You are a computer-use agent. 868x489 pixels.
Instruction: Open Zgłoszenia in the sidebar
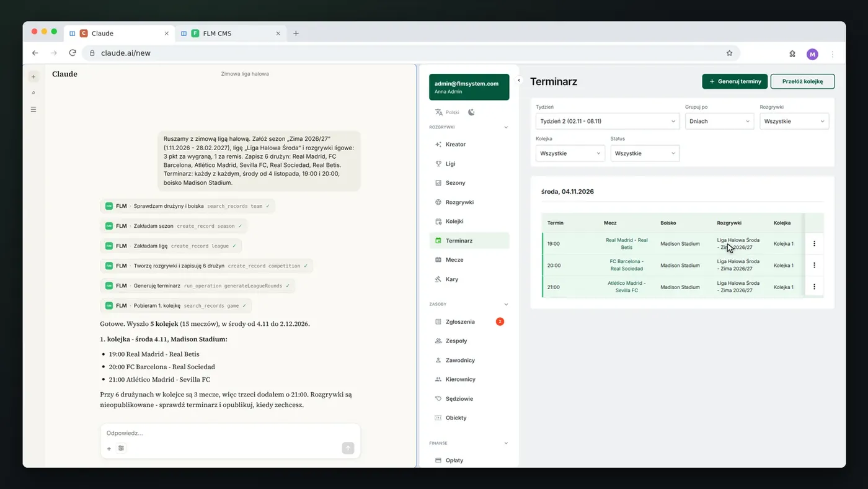(x=469, y=322)
